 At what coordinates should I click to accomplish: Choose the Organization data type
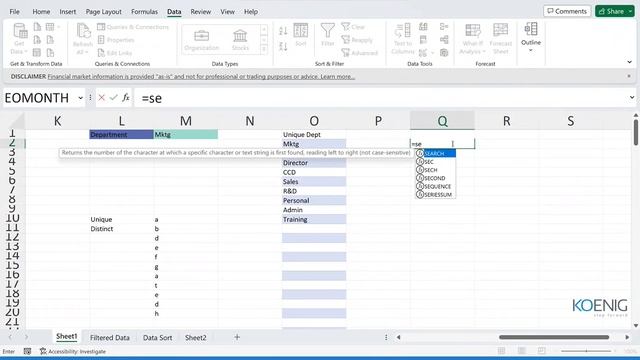pyautogui.click(x=202, y=40)
